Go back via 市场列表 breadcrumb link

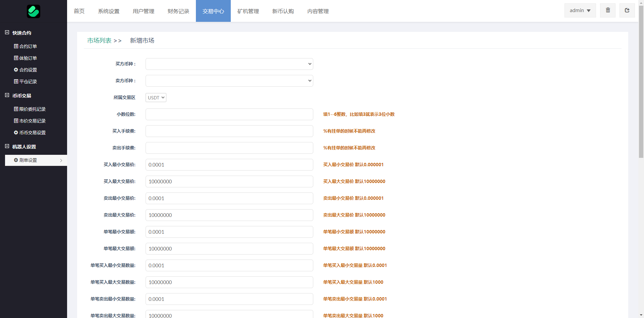tap(99, 41)
